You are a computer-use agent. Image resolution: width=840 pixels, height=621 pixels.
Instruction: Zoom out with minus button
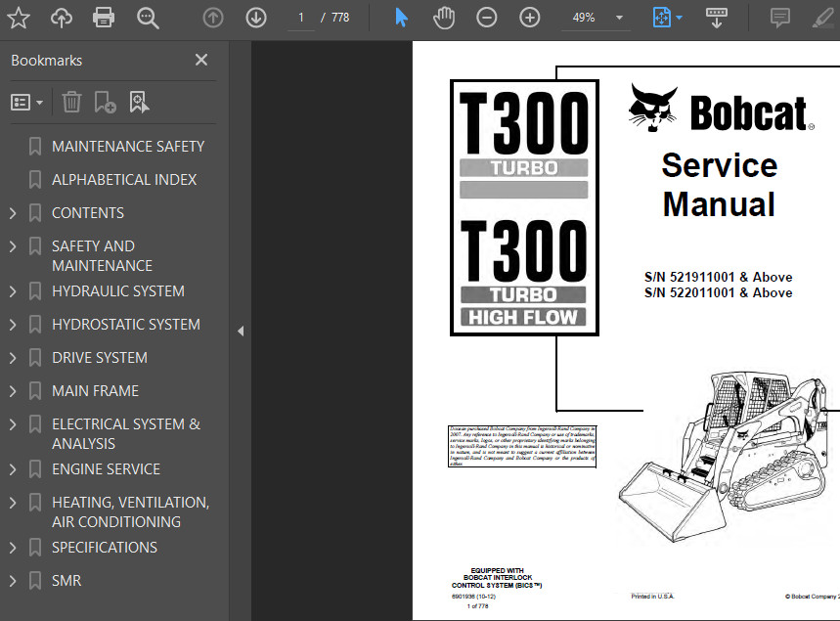tap(486, 18)
